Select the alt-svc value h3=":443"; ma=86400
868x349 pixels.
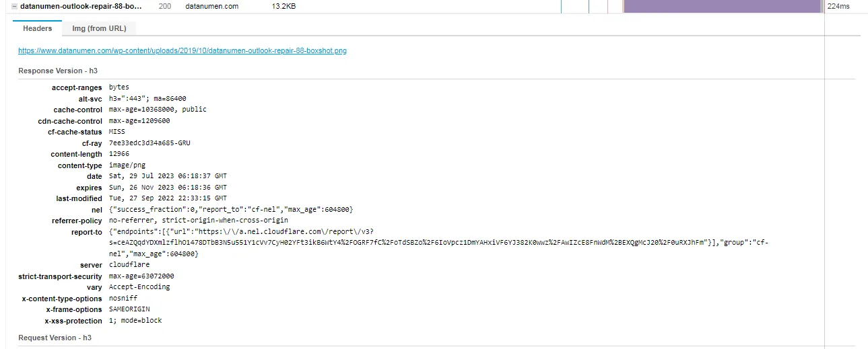point(147,98)
